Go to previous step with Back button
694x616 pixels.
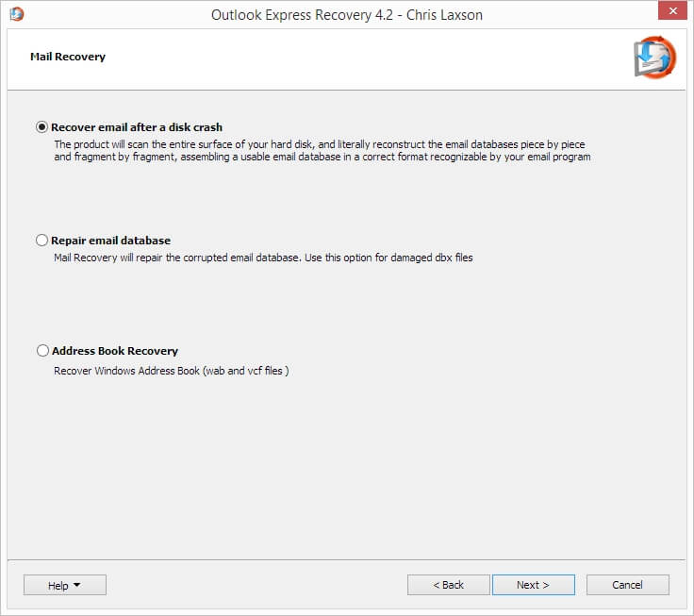click(448, 585)
